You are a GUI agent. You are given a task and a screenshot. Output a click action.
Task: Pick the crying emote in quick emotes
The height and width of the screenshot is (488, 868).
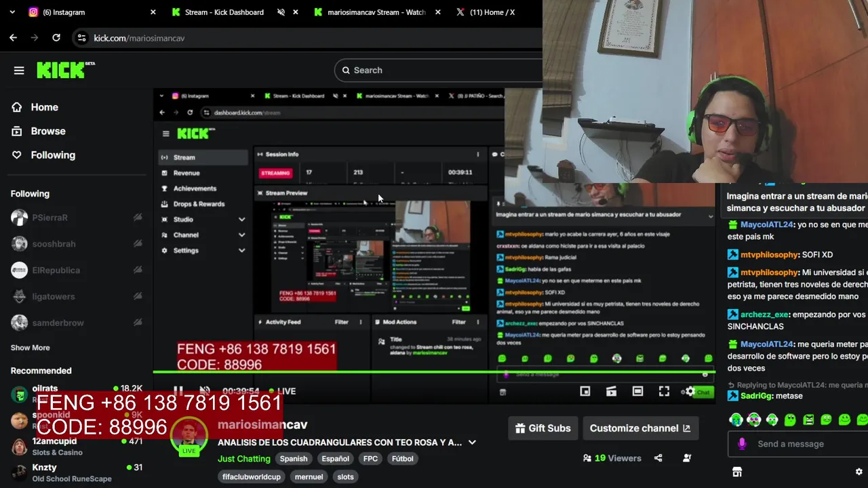(x=735, y=420)
